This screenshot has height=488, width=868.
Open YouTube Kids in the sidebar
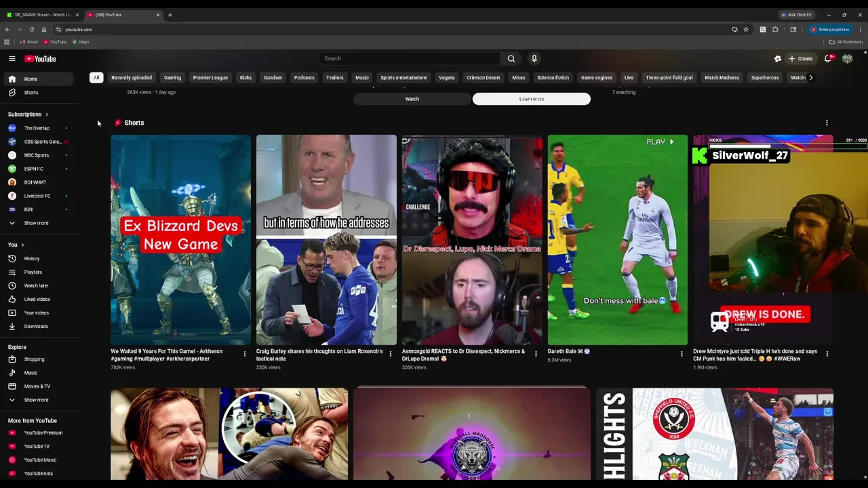point(39,473)
